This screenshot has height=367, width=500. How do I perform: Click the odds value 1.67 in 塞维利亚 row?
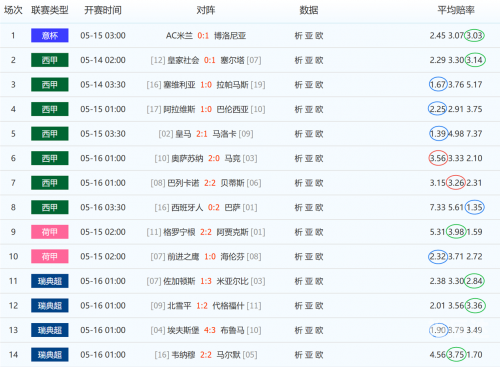[x=438, y=85]
